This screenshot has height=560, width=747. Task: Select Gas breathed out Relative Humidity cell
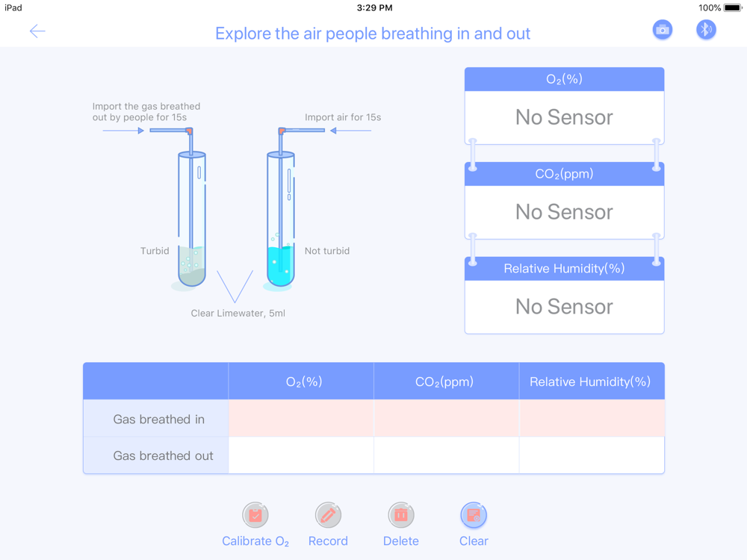[x=592, y=455]
